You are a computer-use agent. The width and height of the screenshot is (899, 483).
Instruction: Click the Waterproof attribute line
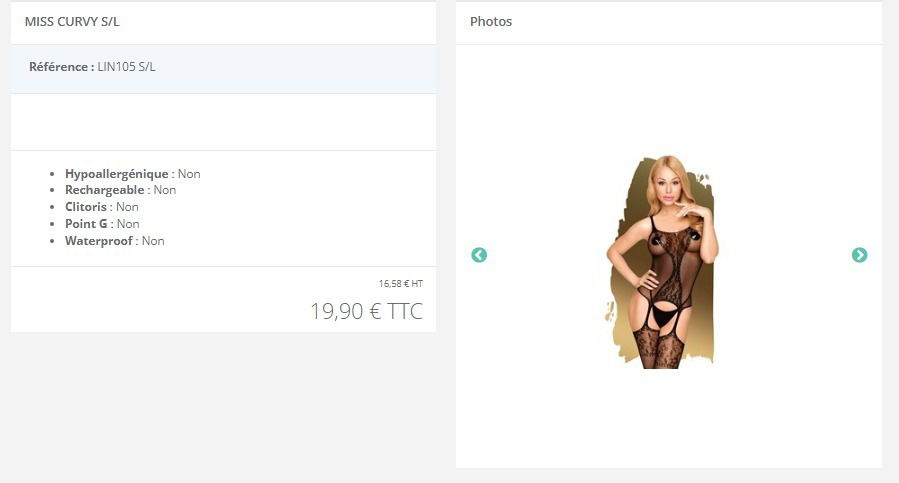(x=115, y=241)
